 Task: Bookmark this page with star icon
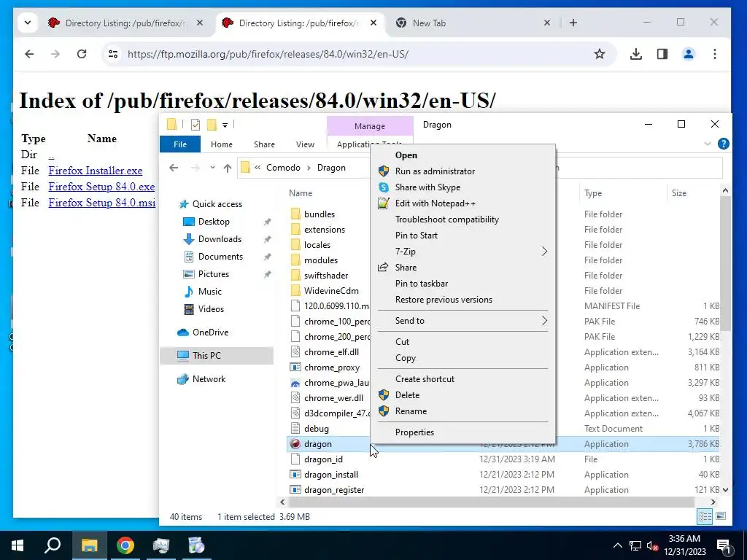600,54
